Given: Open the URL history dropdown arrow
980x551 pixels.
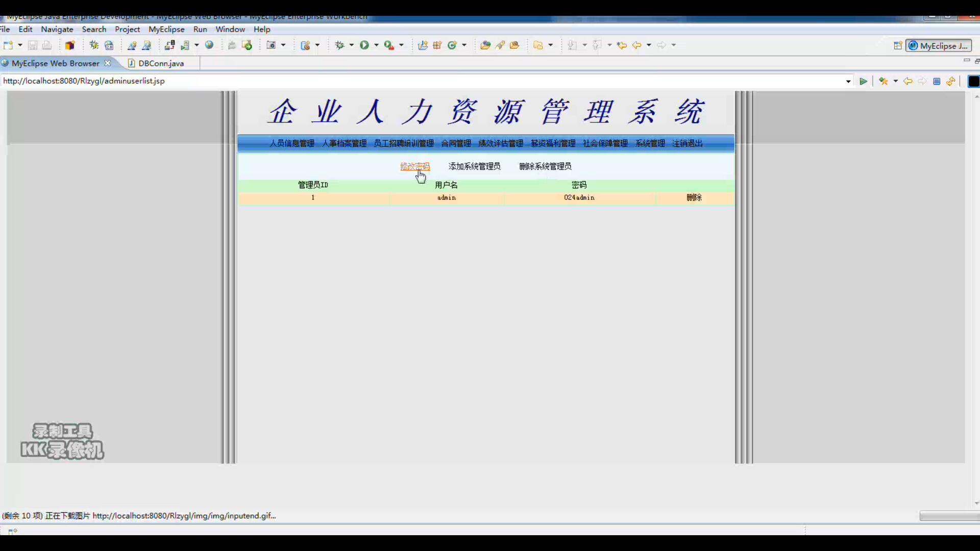Looking at the screenshot, I should [848, 82].
